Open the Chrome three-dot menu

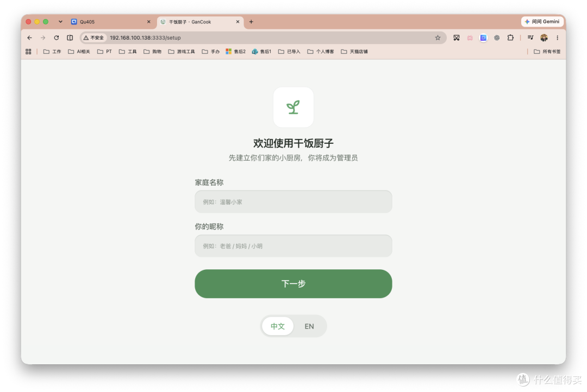558,38
